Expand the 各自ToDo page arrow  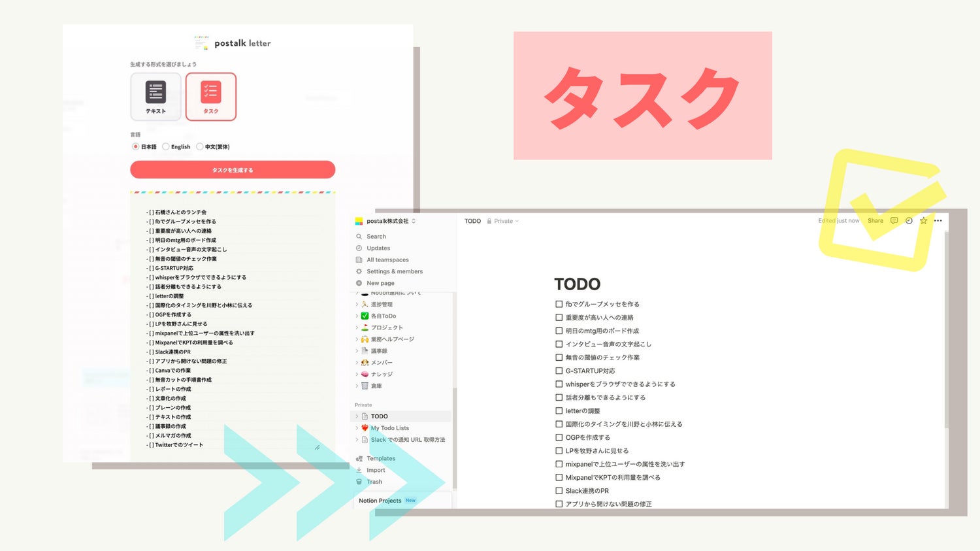(x=357, y=316)
